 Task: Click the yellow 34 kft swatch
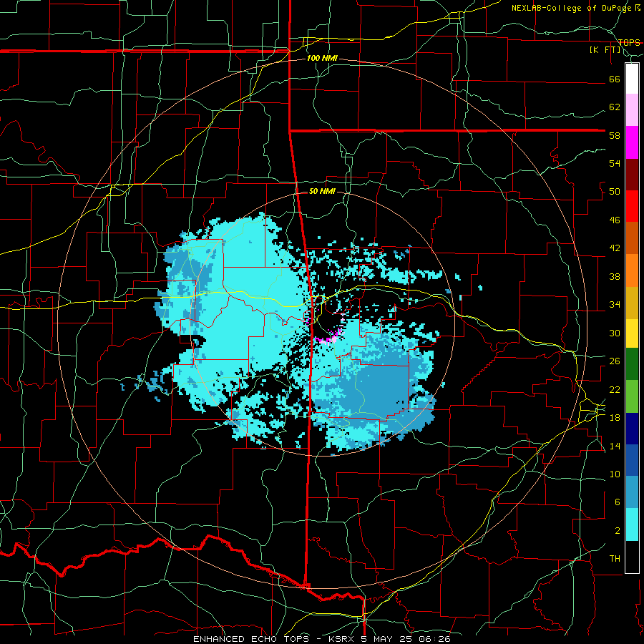coord(632,333)
